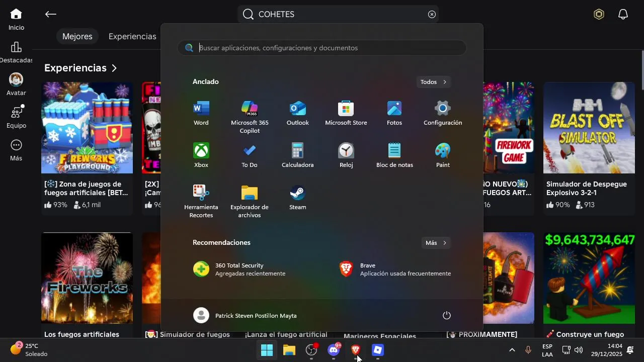
Task: Click 'Zona de juegos de fuegos artificiales' title
Action: (86, 188)
